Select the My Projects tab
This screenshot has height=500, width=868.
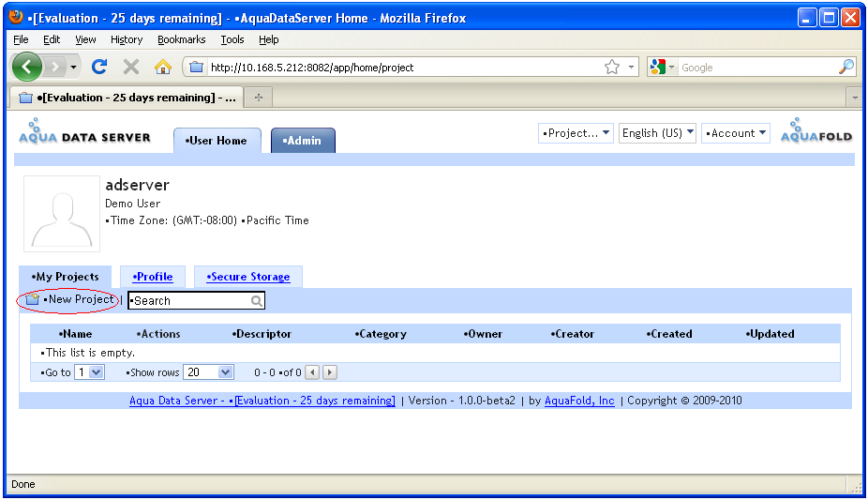[x=66, y=277]
